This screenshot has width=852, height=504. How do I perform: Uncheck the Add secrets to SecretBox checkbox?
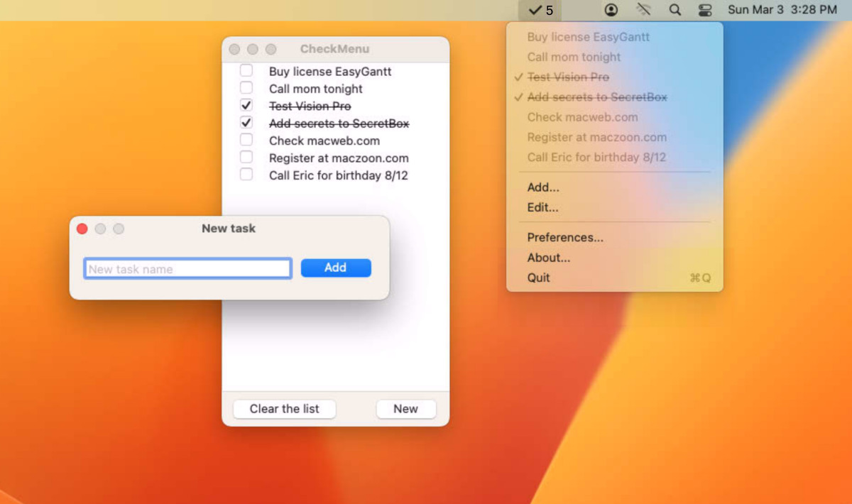[246, 123]
